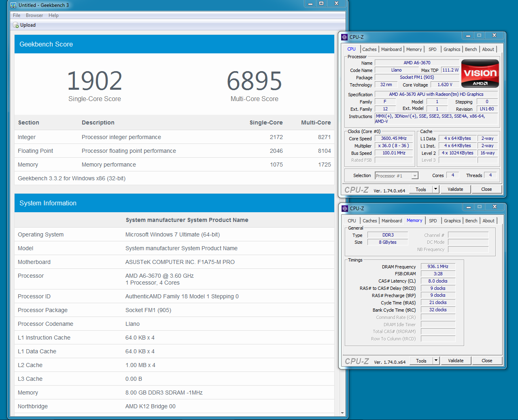518x420 pixels.
Task: Click Validate button in lower CPU-Z
Action: (x=456, y=361)
